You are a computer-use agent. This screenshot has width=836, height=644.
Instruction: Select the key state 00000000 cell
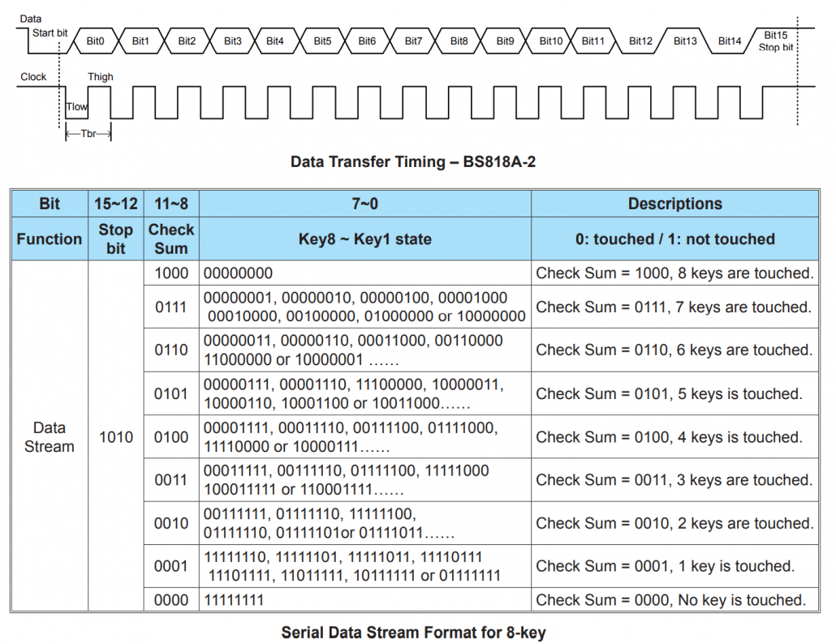(239, 273)
